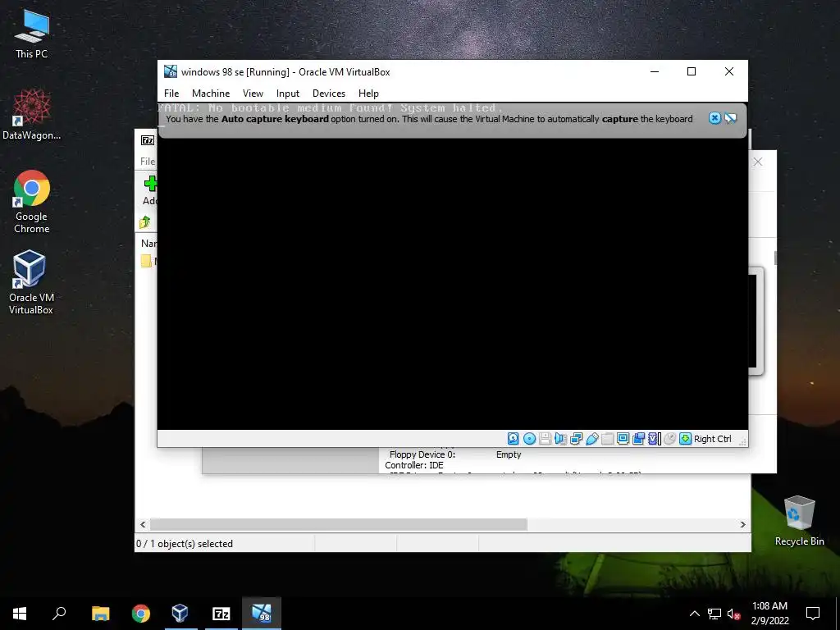Switch to the Windows 98 VM taskbar button
The height and width of the screenshot is (630, 840).
tap(262, 614)
